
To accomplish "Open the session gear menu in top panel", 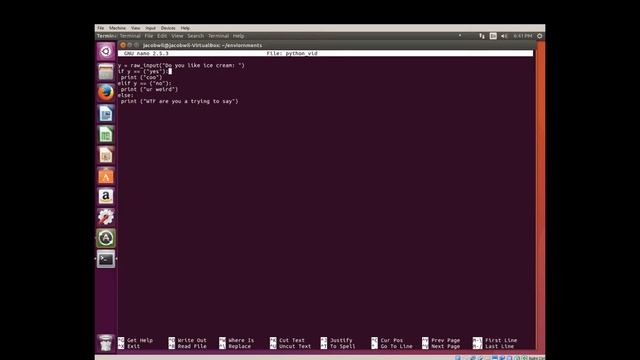I will point(540,36).
